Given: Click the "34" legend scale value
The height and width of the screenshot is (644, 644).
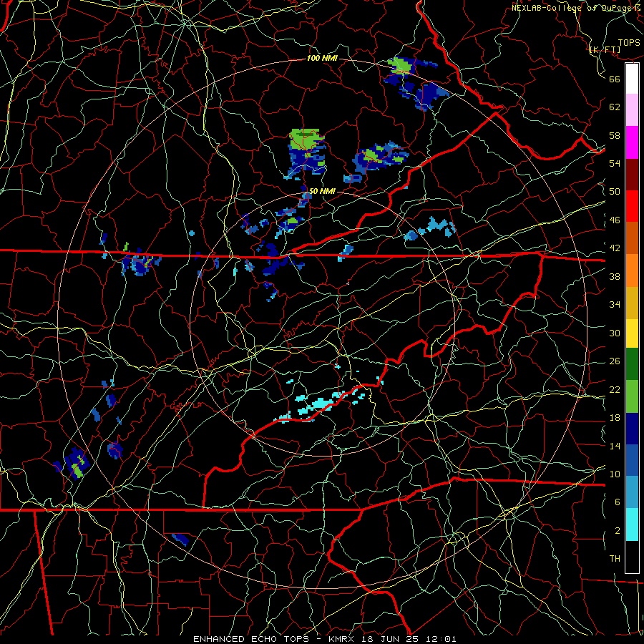Looking at the screenshot, I should (x=615, y=304).
